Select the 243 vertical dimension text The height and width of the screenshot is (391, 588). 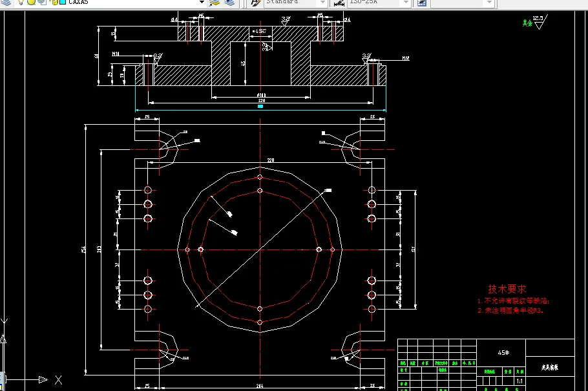click(99, 249)
